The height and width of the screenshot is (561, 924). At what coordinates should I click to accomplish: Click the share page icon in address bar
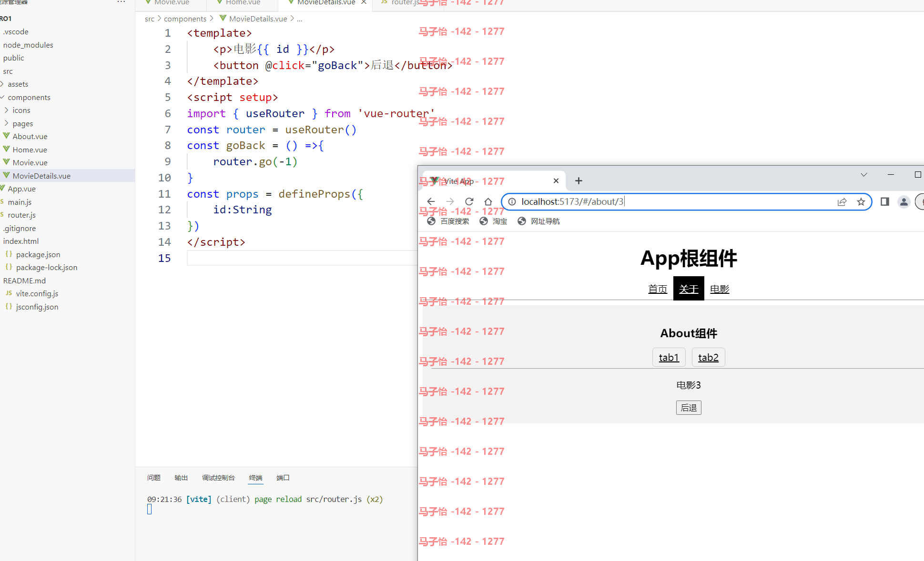pyautogui.click(x=842, y=202)
